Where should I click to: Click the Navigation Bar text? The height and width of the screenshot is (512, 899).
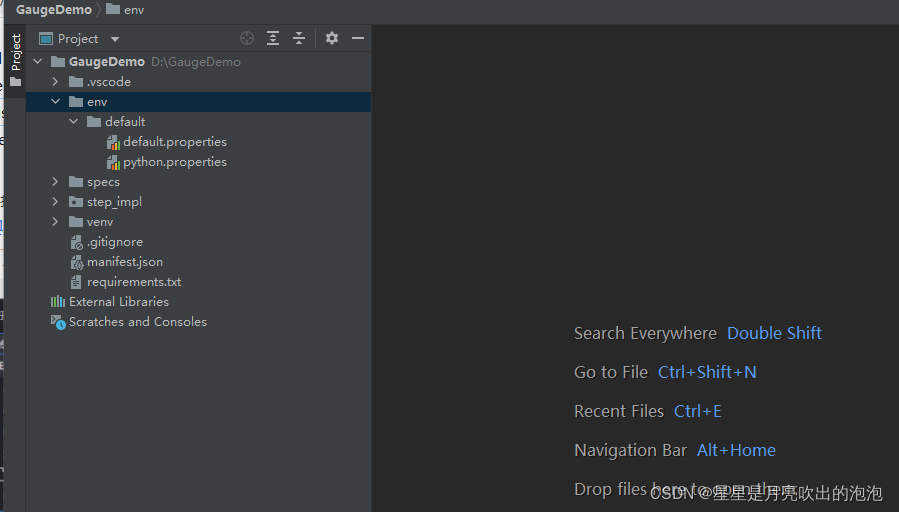[630, 450]
